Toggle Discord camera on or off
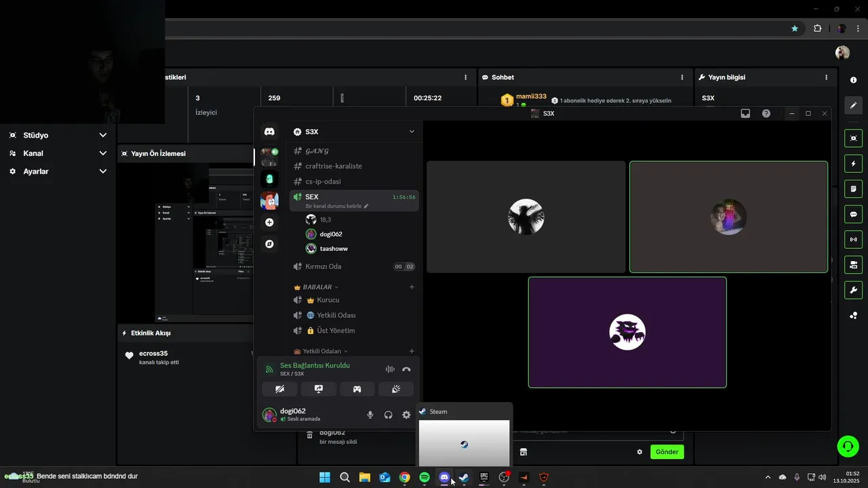Screen dimensions: 868x488 click(x=279, y=389)
